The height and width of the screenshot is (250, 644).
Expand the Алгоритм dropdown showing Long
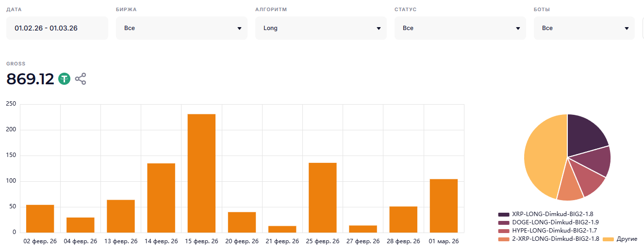(x=321, y=28)
